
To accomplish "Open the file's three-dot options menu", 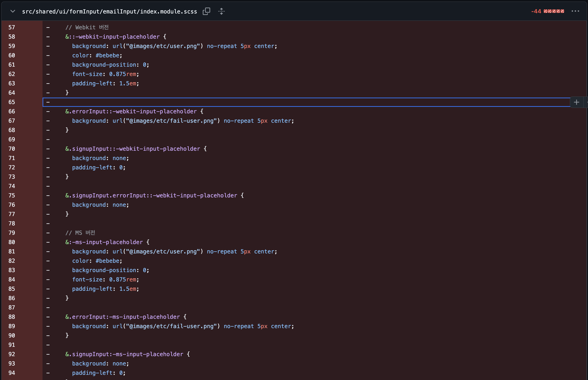I will point(575,11).
